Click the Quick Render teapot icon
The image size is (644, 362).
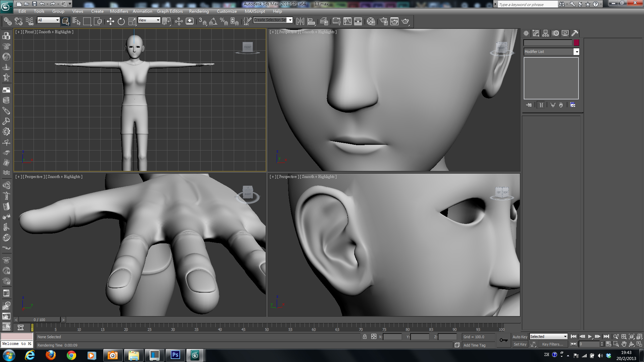(405, 21)
